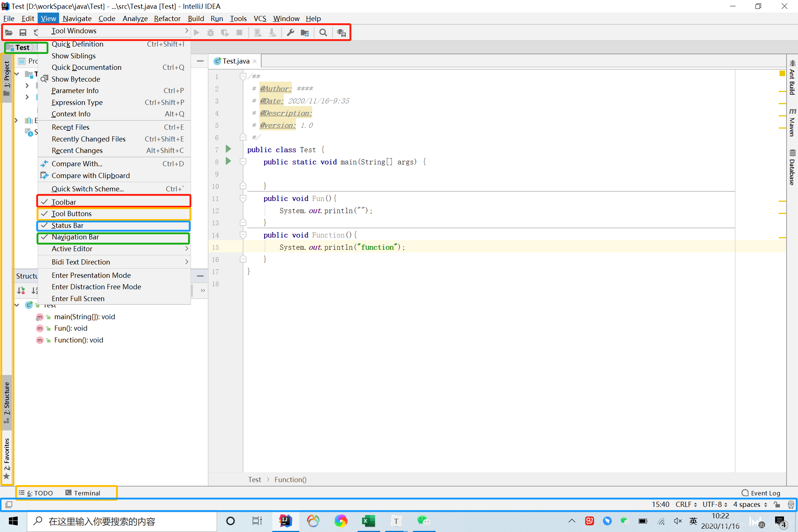Click the Run with Coverage icon
Screen dimensions: 798x532
coord(225,33)
